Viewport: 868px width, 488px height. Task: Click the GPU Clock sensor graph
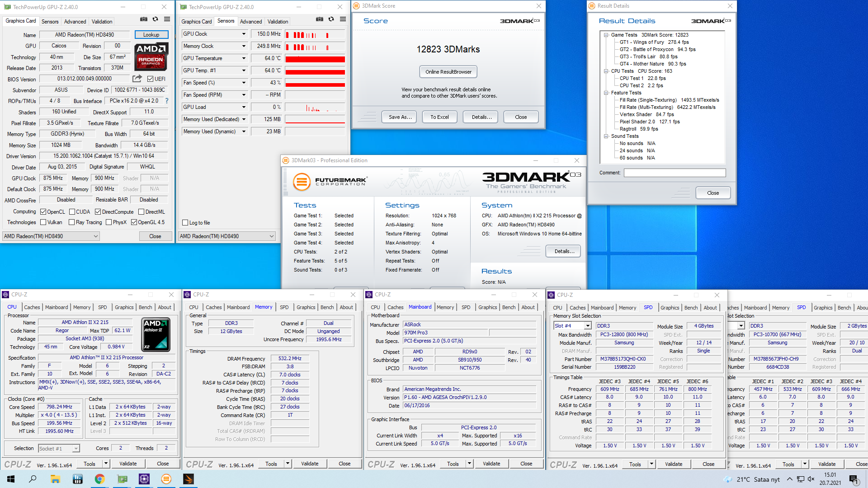click(315, 34)
